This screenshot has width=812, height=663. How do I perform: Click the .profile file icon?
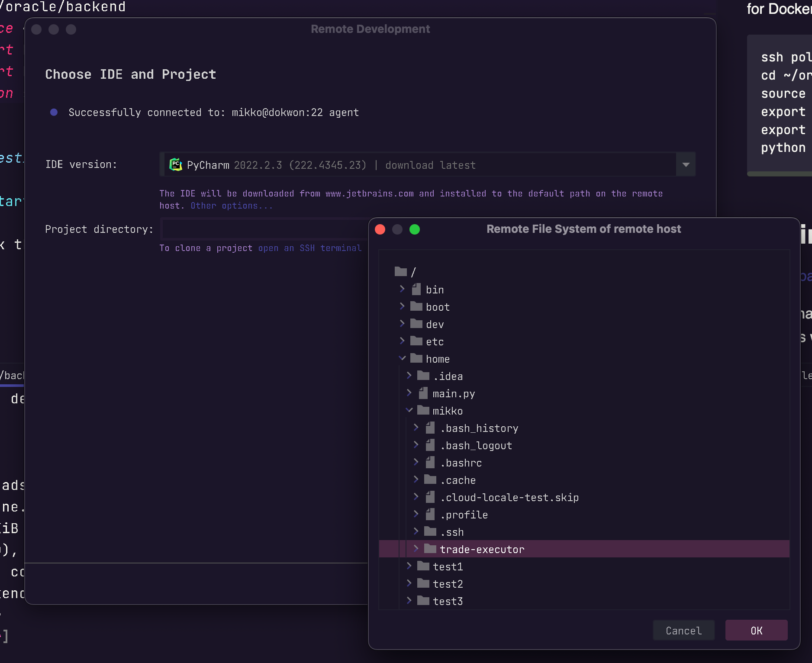(430, 514)
